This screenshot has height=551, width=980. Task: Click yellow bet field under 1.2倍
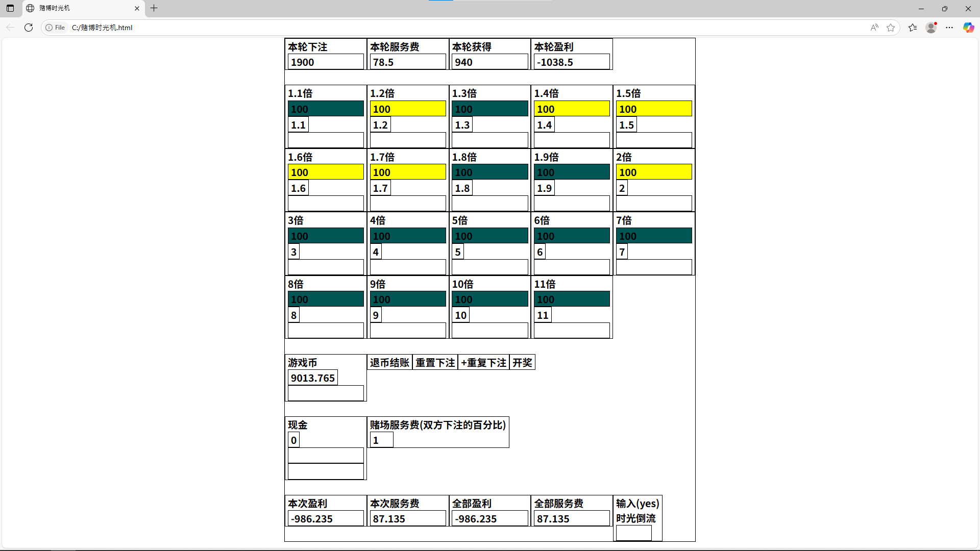point(407,109)
